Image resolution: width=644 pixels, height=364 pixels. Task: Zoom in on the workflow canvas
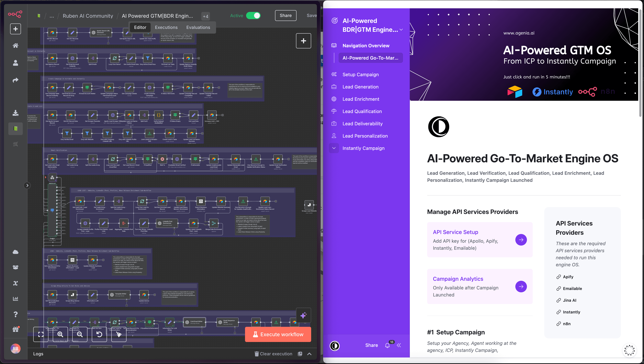pos(60,335)
